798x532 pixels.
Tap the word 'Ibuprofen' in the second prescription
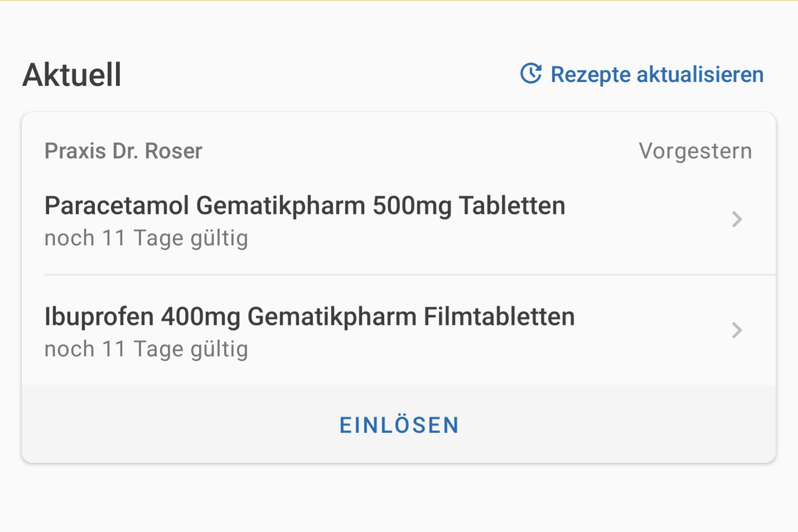point(99,317)
